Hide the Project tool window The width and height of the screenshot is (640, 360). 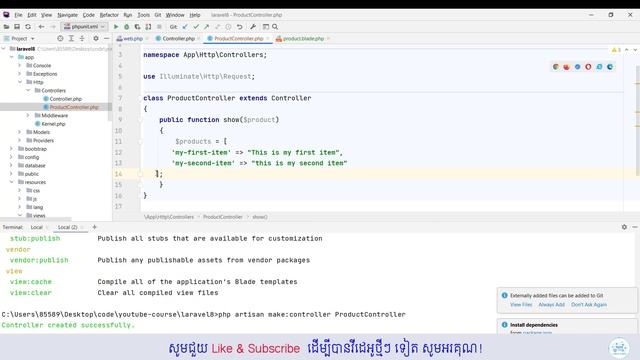[107, 38]
